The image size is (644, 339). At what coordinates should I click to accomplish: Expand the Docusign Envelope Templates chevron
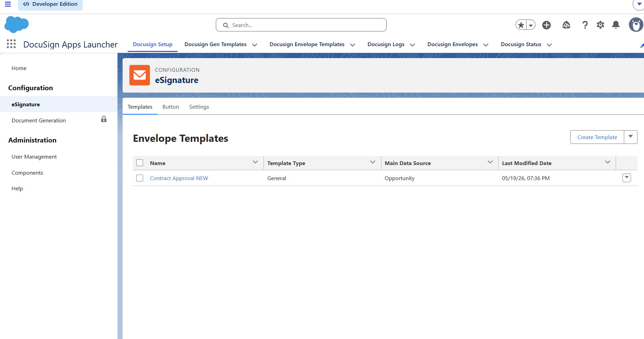(353, 45)
